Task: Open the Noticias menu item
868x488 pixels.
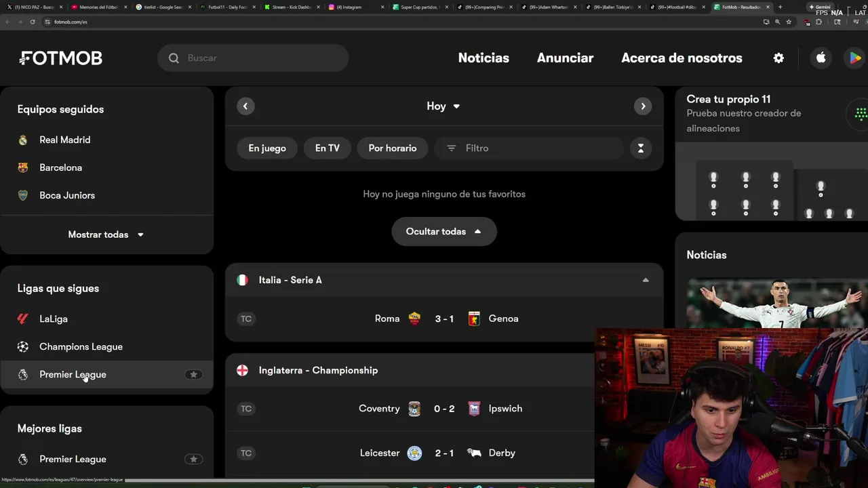Action: click(x=484, y=58)
